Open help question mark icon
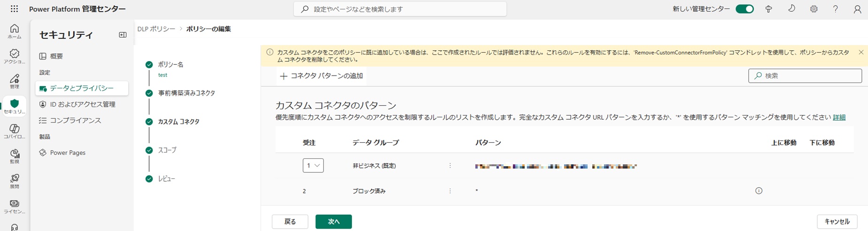Screen dimensions: 868x231 [x=835, y=9]
